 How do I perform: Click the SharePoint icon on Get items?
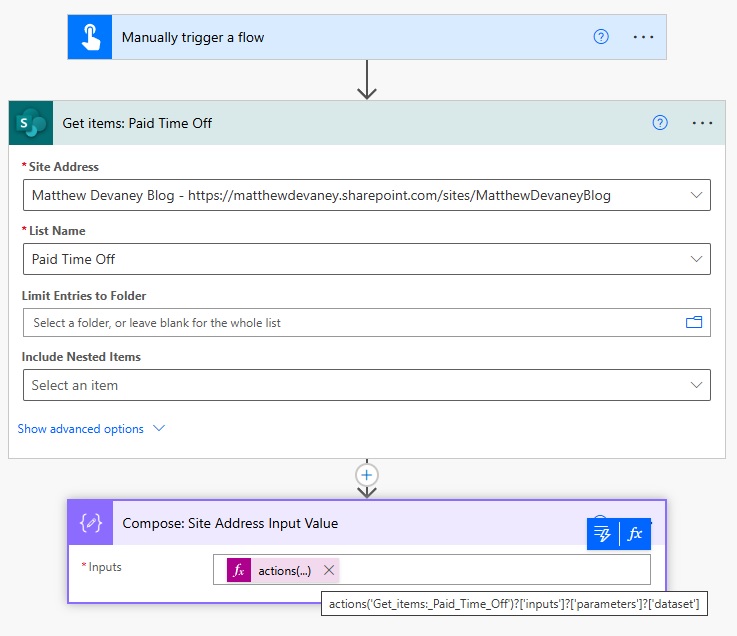pos(31,123)
